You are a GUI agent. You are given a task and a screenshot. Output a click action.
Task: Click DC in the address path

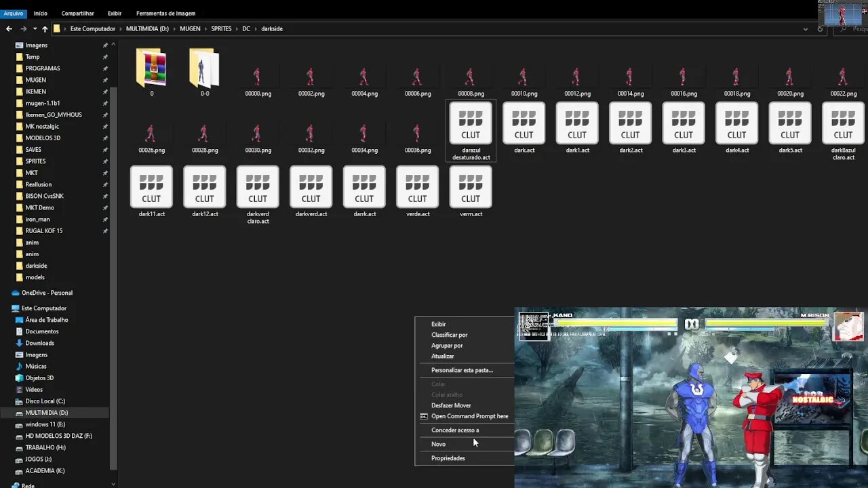(246, 29)
